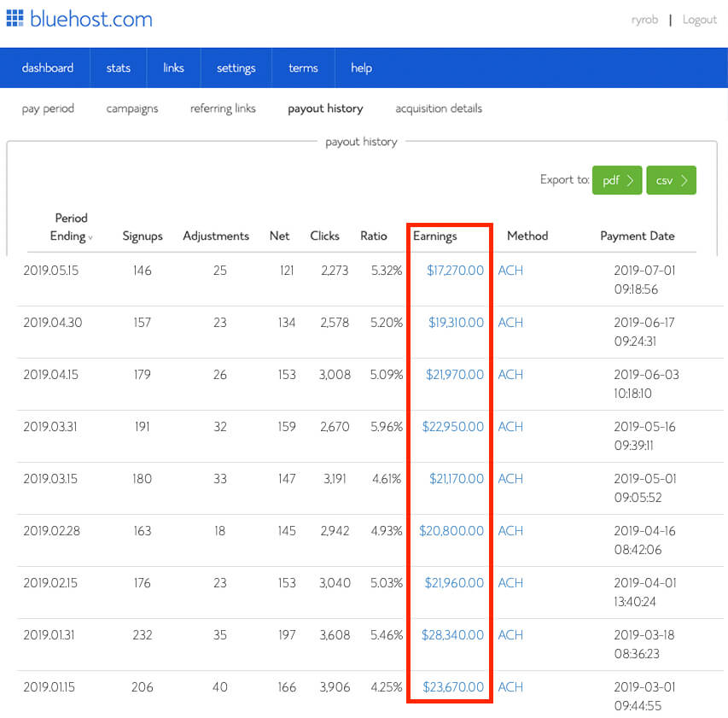The image size is (728, 718).
Task: Open the settings menu item
Action: pos(236,67)
